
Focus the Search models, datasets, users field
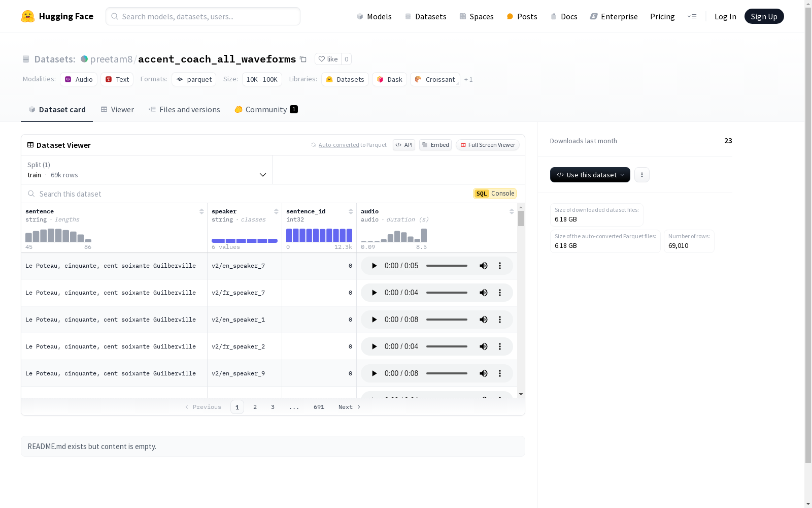[203, 16]
